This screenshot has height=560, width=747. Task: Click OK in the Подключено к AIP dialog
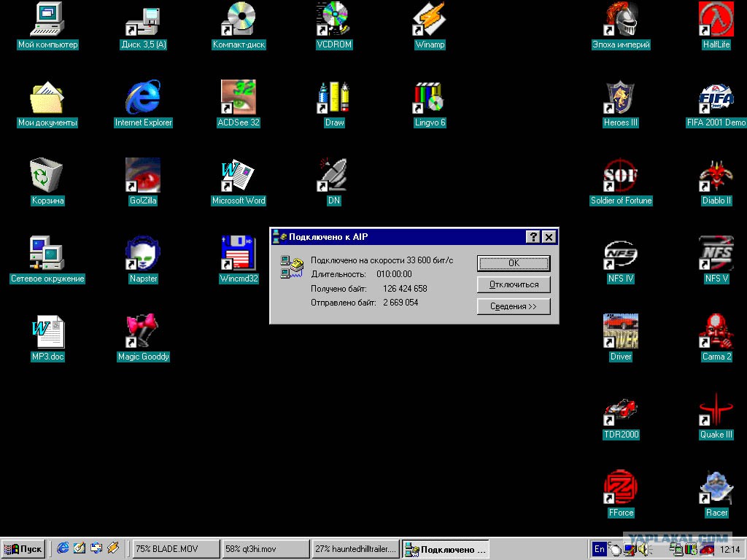(514, 262)
